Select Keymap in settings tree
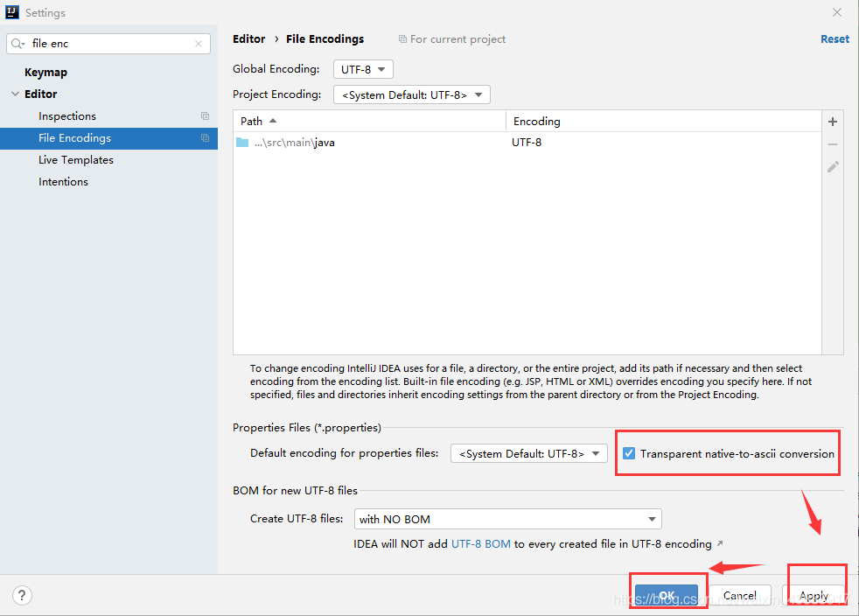Screen dimensions: 859x616 tap(46, 73)
